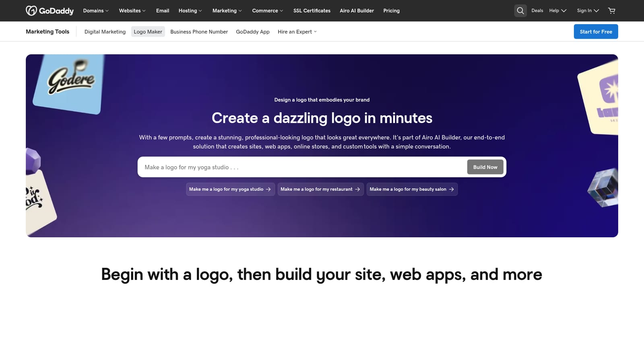Open the Deals link

click(x=537, y=10)
